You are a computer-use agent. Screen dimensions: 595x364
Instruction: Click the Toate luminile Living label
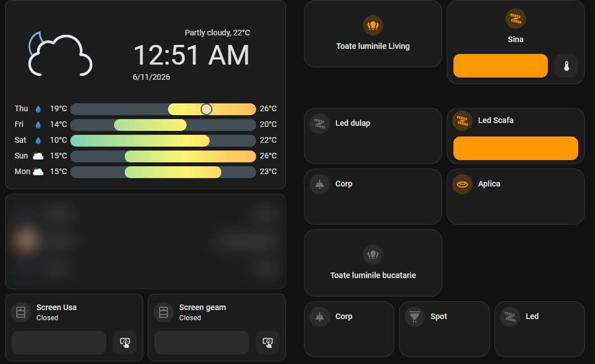tap(373, 46)
